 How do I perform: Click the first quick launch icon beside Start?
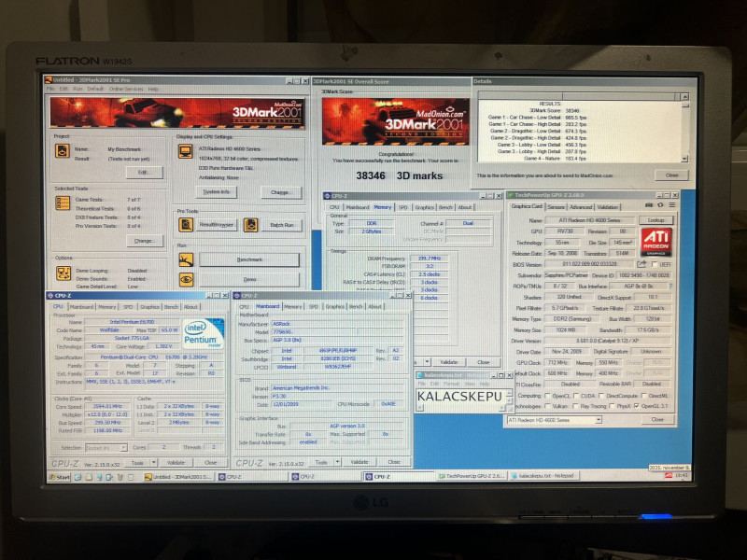click(78, 477)
